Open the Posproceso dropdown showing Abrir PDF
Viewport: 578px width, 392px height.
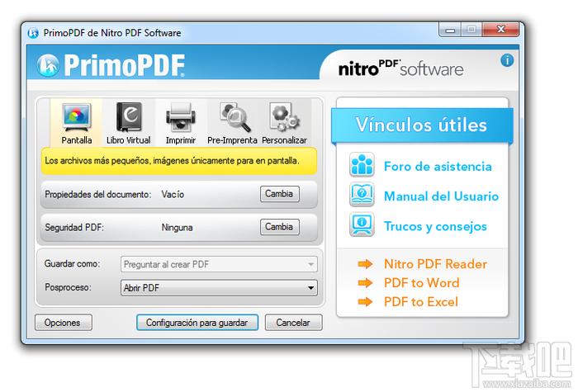[x=219, y=288]
